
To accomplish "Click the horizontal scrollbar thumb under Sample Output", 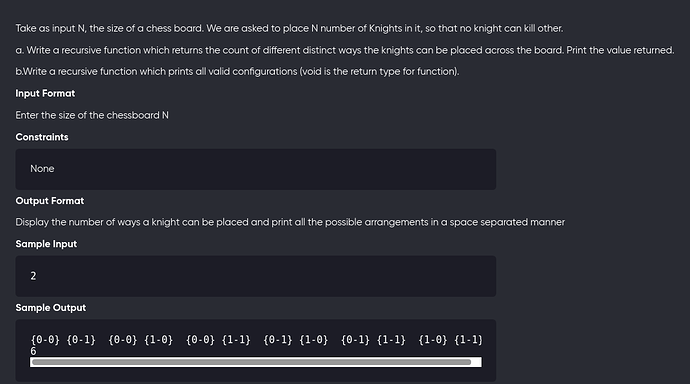I will point(251,362).
